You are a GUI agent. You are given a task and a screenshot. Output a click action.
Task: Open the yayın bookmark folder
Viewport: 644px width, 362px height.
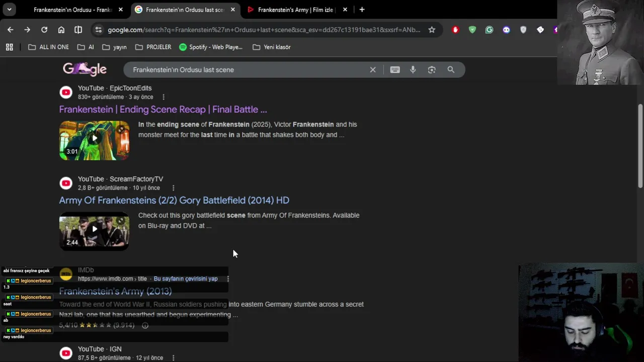coord(114,47)
